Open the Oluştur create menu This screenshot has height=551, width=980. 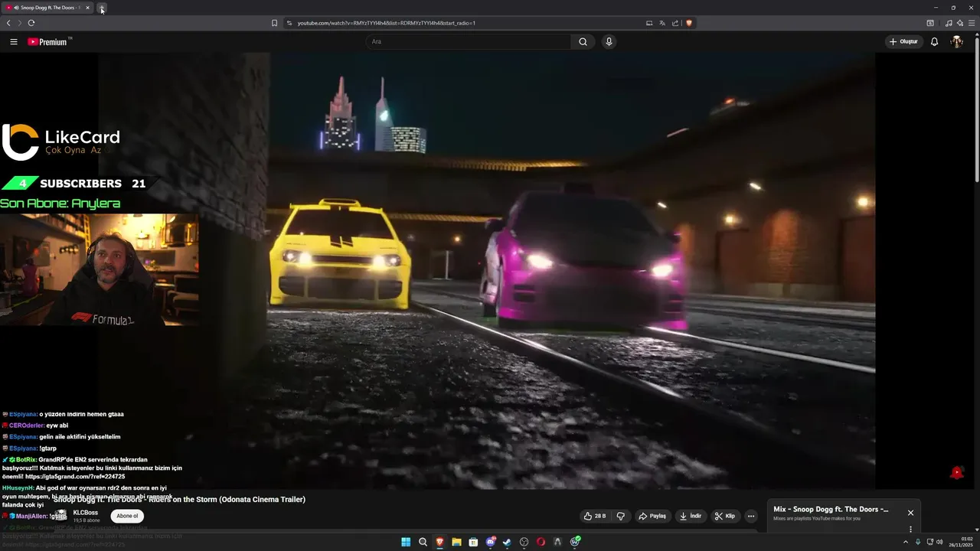(x=903, y=41)
